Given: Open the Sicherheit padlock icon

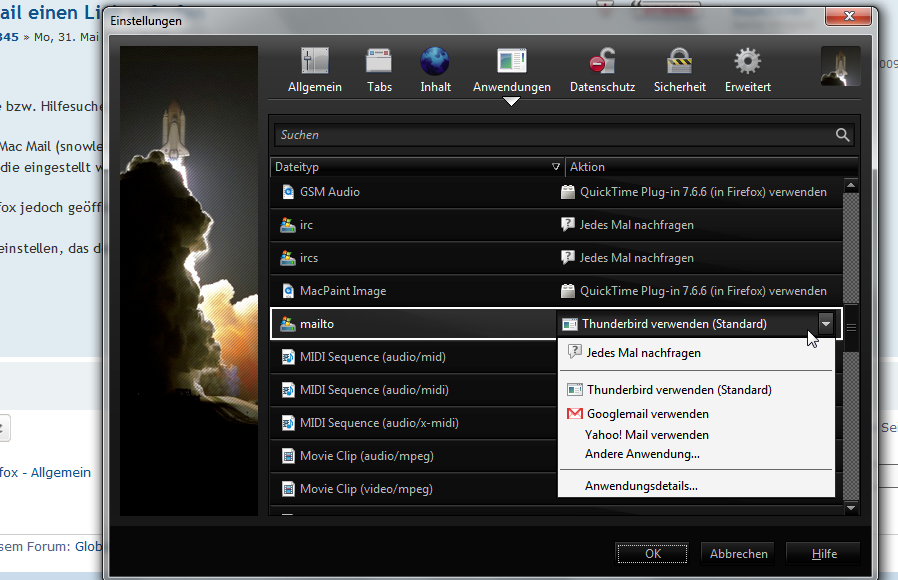Looking at the screenshot, I should [x=680, y=62].
